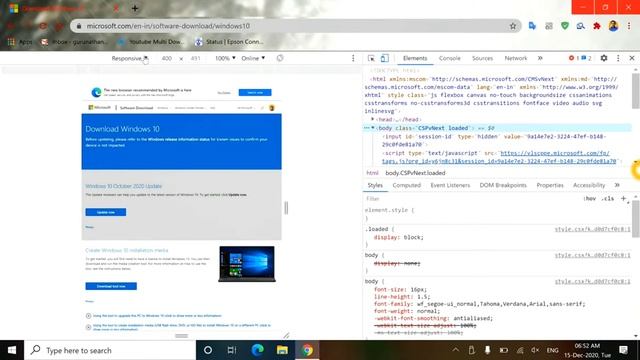The width and height of the screenshot is (640, 360).
Task: Open the Windows Start menu
Action: [12, 350]
